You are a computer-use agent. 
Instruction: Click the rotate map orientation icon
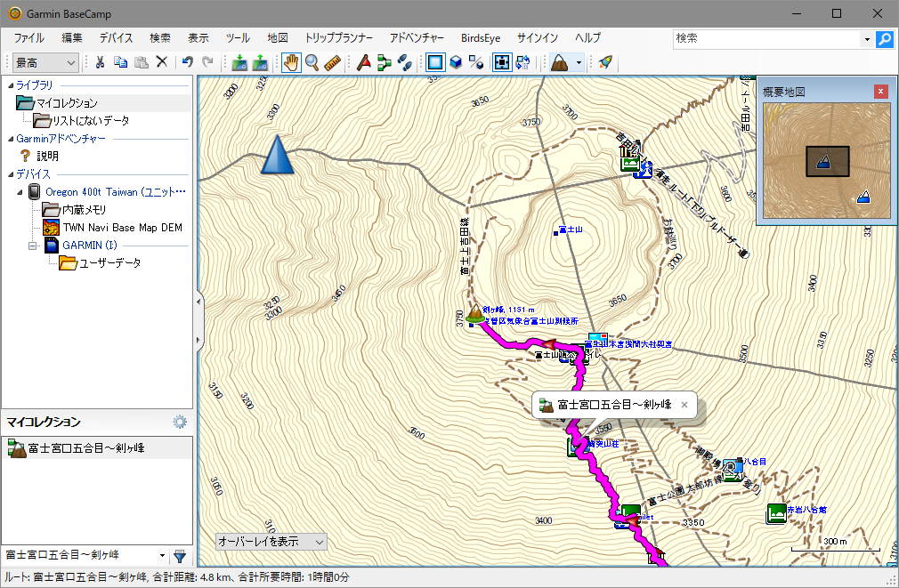click(522, 62)
